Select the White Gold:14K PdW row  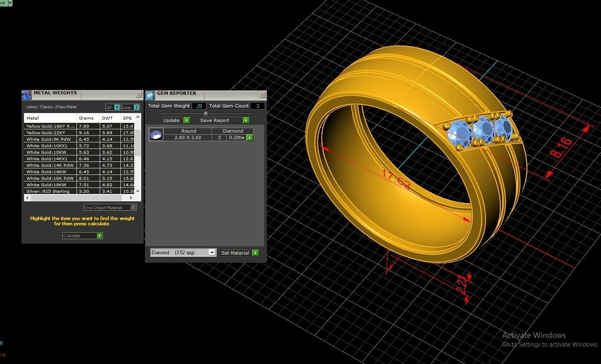point(79,165)
